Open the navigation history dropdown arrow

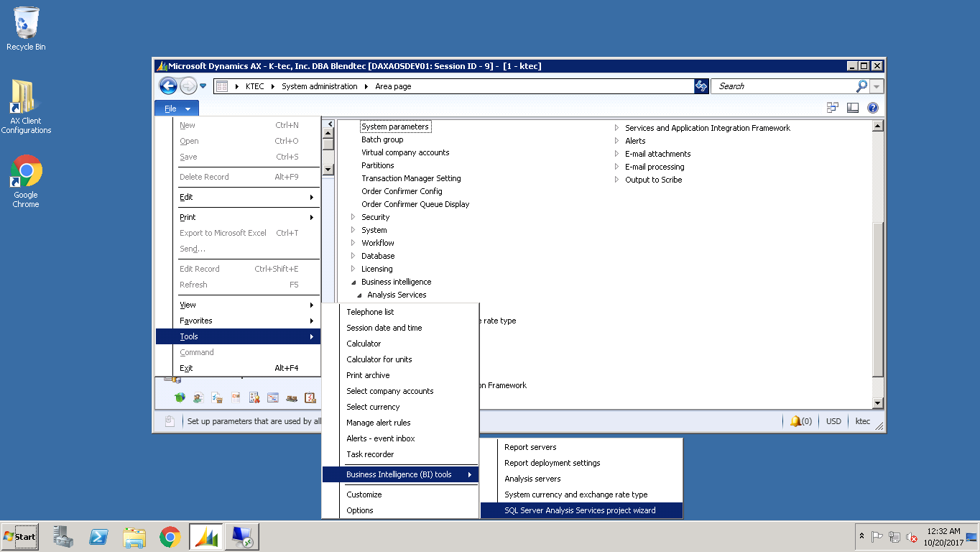coord(203,86)
